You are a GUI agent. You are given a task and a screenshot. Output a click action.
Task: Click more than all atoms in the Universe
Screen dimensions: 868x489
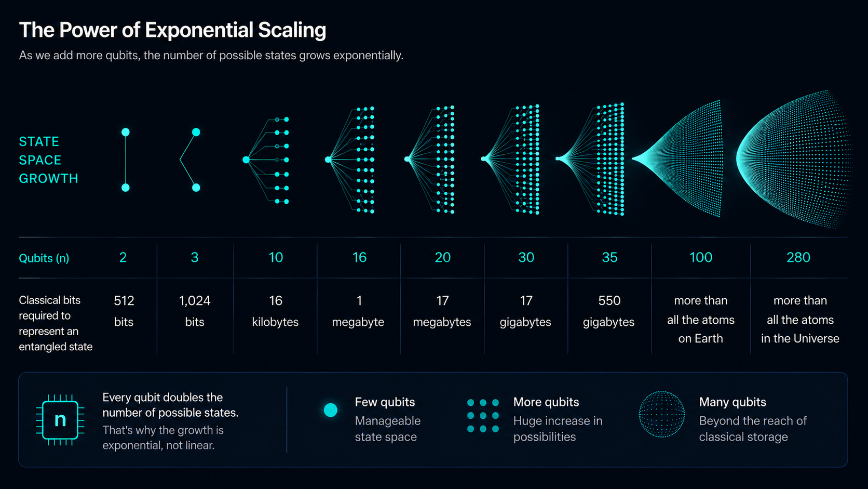point(800,320)
